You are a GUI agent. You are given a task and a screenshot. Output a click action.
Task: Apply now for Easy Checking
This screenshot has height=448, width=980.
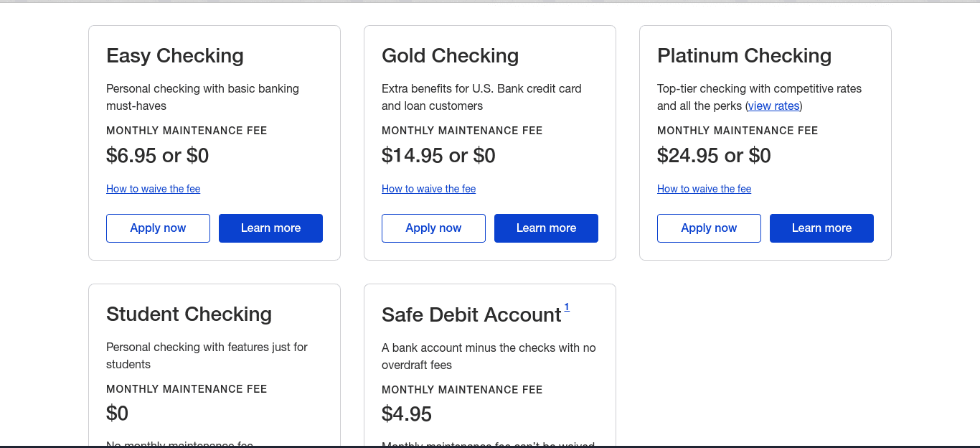point(158,228)
